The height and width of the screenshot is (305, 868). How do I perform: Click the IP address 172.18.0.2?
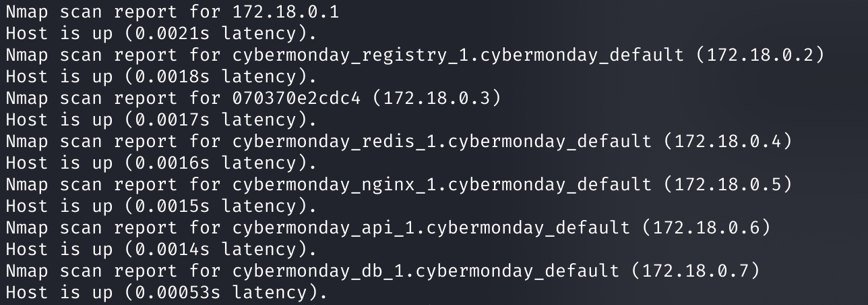pyautogui.click(x=760, y=55)
